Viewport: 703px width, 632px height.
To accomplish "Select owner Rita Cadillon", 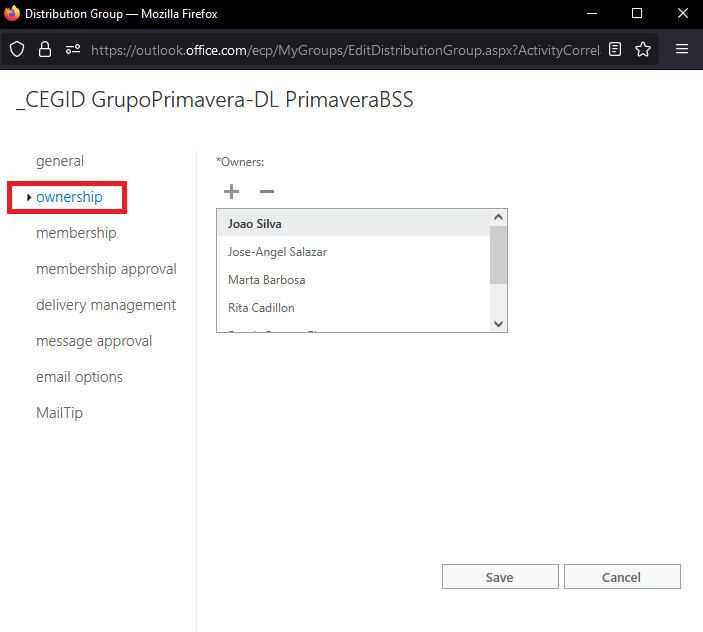I will click(x=353, y=308).
